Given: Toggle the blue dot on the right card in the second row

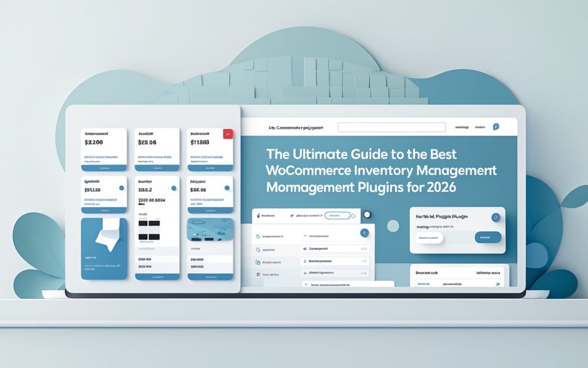Looking at the screenshot, I should [227, 188].
